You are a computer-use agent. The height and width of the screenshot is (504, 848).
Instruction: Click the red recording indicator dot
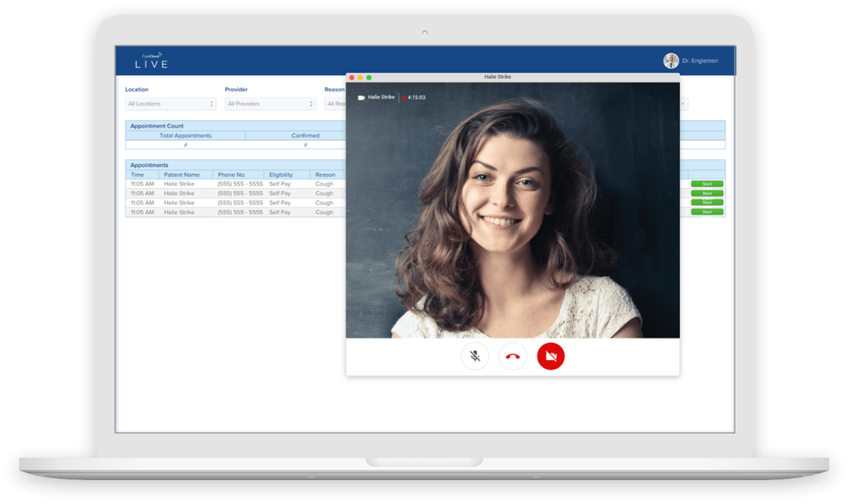pos(403,98)
